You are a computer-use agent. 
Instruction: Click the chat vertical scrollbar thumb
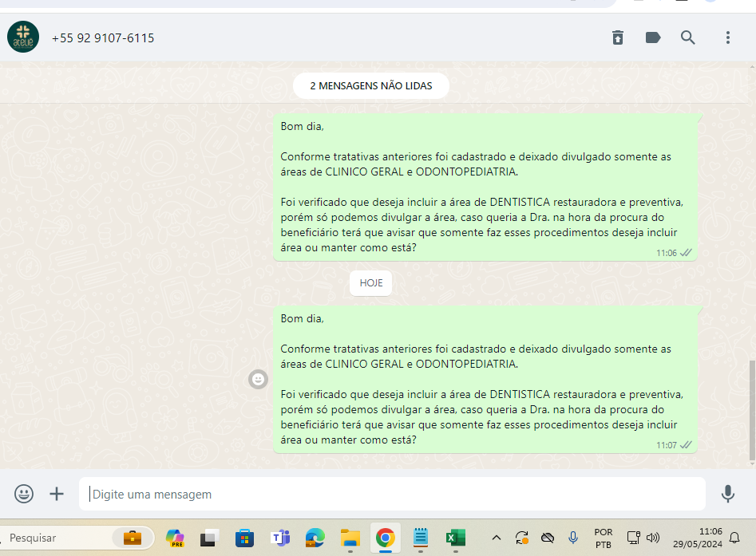(752, 410)
